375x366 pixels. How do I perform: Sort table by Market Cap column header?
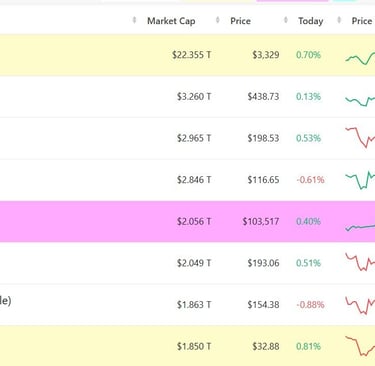pyautogui.click(x=171, y=21)
